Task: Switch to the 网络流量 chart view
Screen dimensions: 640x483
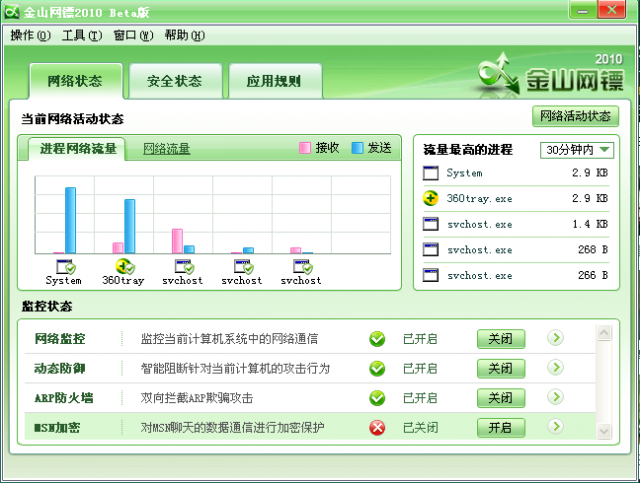Action: [166, 149]
